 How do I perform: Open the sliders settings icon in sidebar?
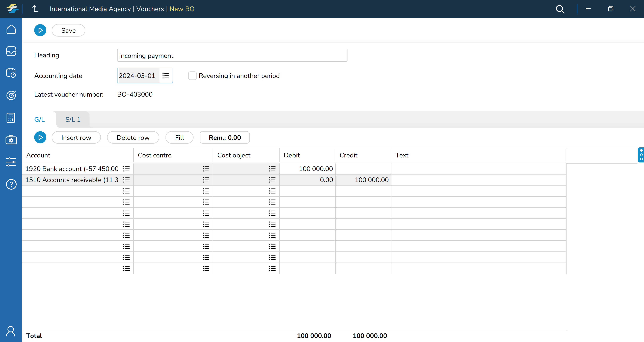[11, 162]
